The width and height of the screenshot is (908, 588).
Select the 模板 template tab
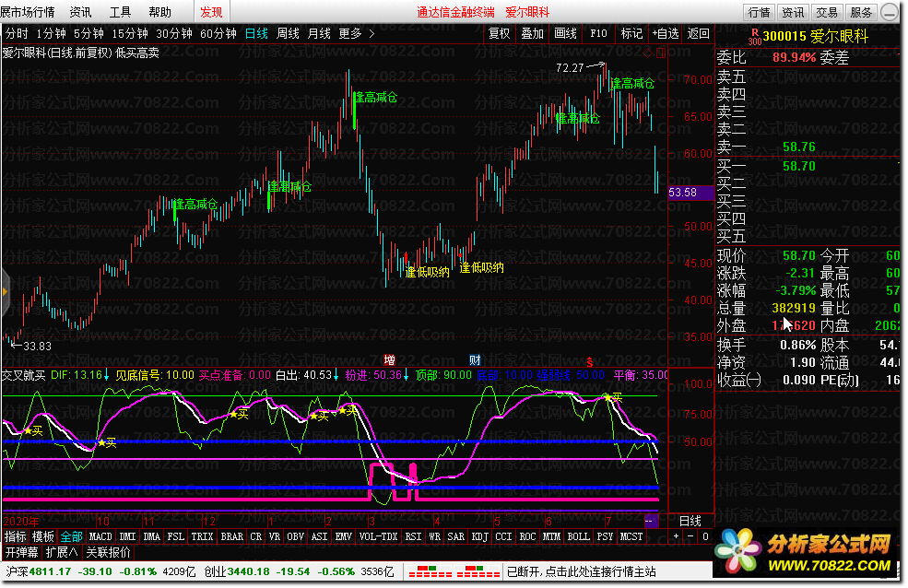pos(42,536)
